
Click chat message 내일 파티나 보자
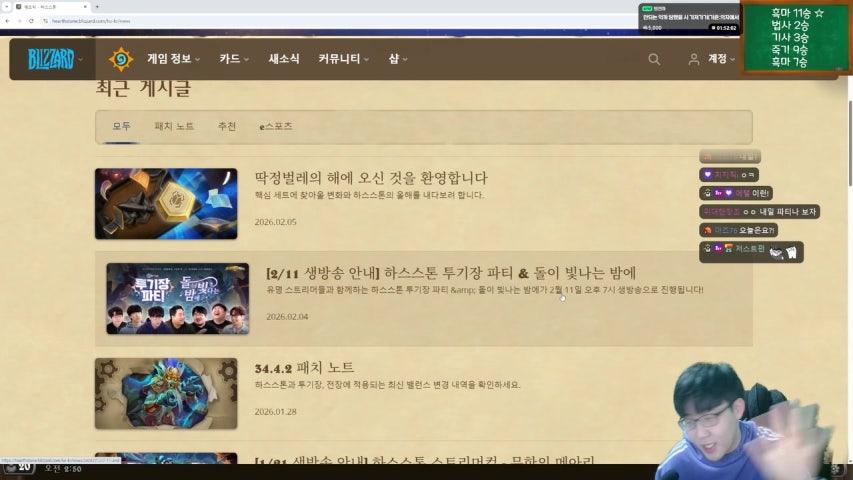pyautogui.click(x=759, y=212)
